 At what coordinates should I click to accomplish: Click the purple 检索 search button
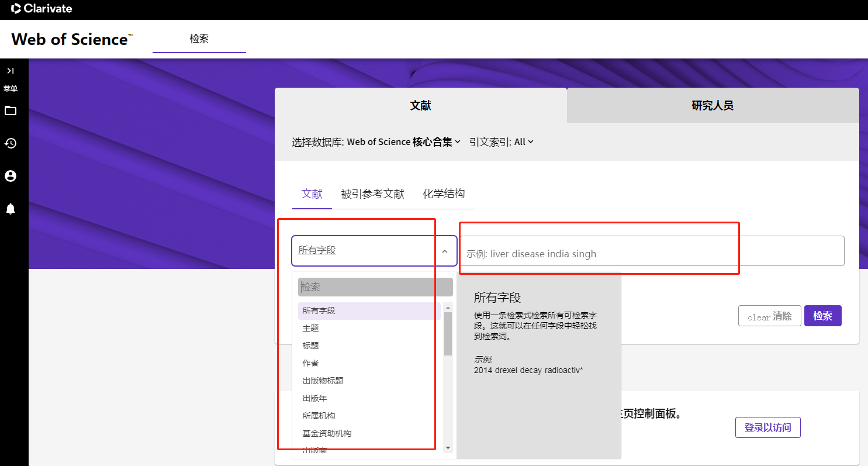coord(822,315)
